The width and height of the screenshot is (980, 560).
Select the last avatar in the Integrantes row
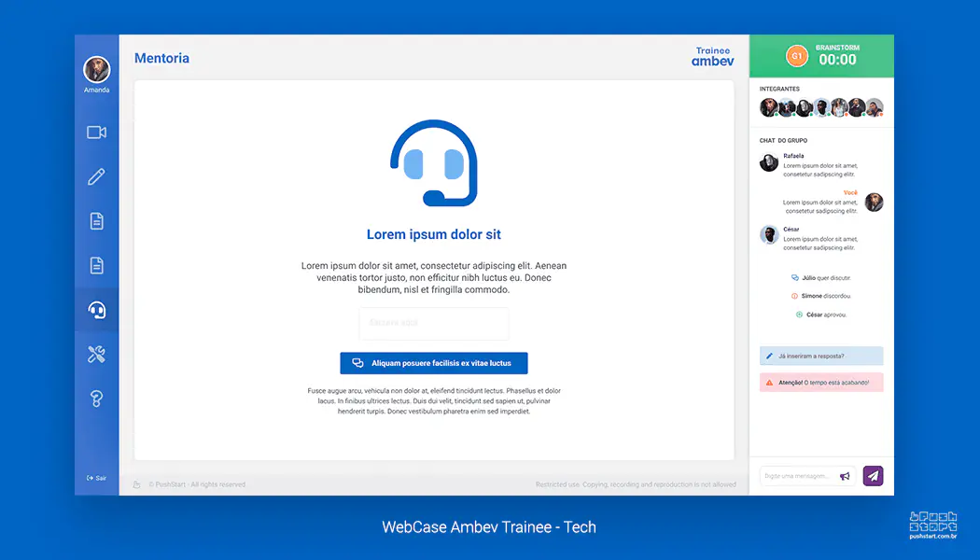coord(875,107)
